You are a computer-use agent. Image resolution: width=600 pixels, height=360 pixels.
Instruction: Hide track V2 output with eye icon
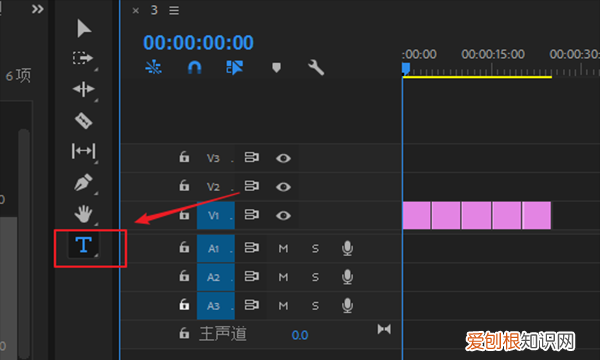pos(283,187)
